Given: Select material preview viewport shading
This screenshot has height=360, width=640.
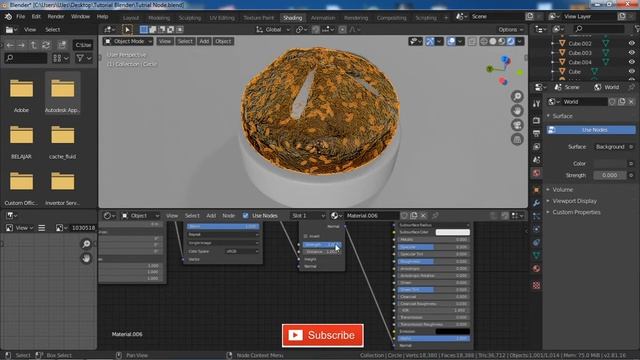Looking at the screenshot, I should coord(502,41).
